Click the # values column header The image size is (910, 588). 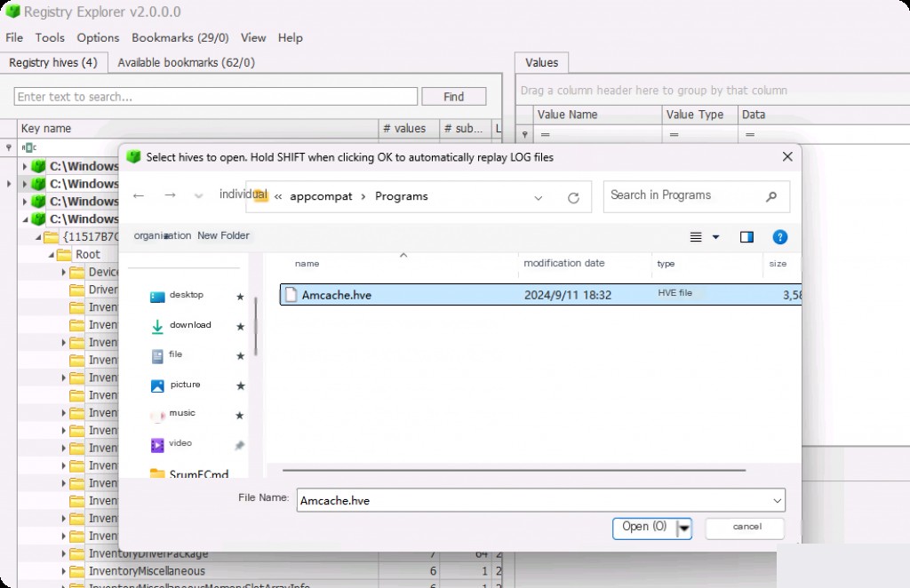tap(409, 128)
